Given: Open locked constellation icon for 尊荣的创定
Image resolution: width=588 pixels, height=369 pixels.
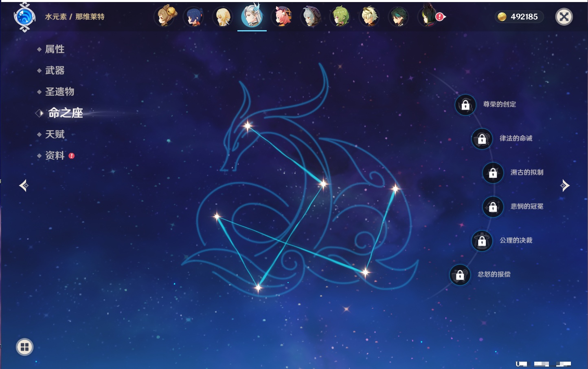Looking at the screenshot, I should tap(465, 105).
